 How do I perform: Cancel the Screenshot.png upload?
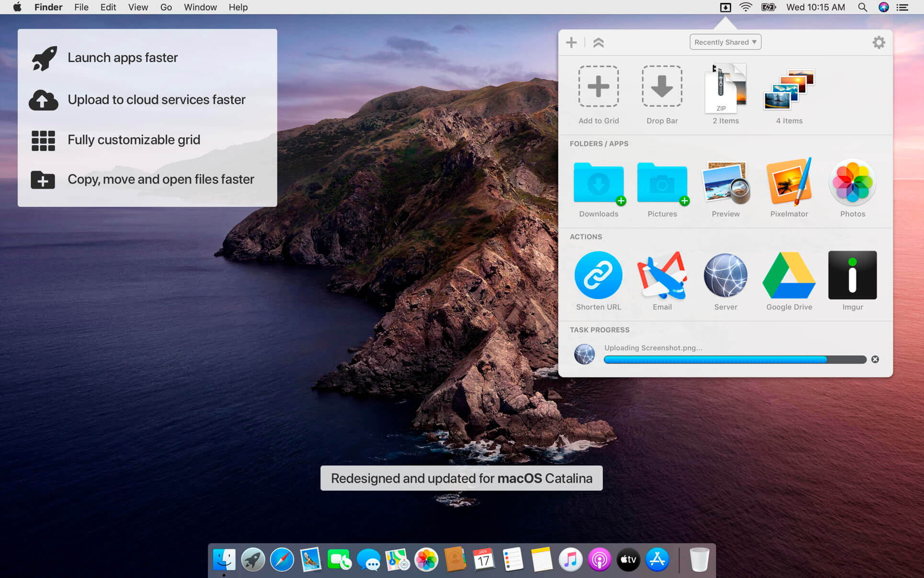tap(875, 359)
